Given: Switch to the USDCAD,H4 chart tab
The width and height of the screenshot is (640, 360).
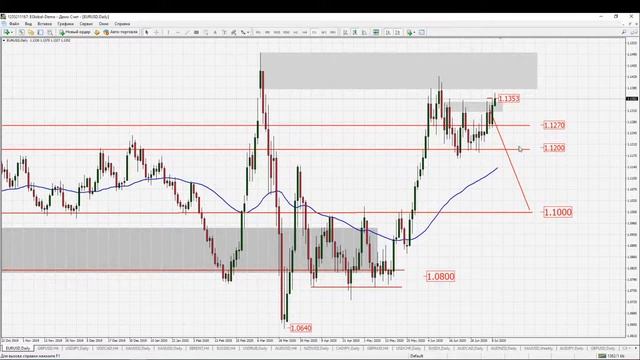Looking at the screenshot, I should coord(108,348).
